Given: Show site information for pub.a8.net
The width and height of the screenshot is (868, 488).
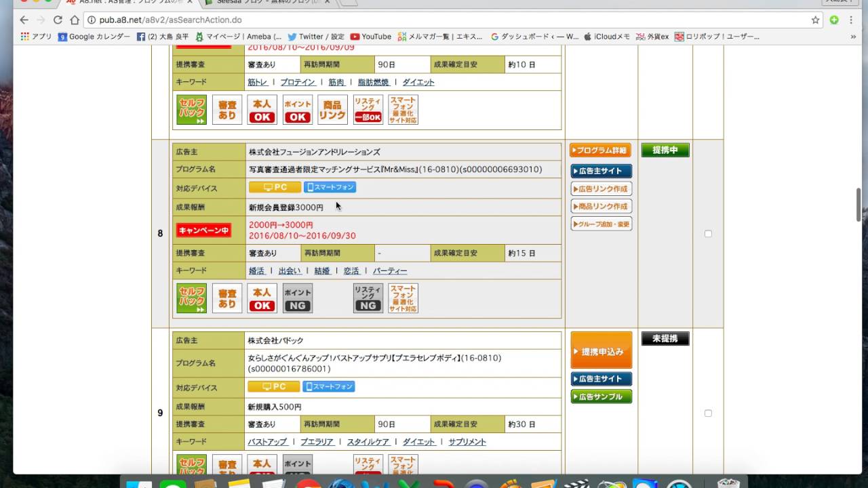Looking at the screenshot, I should (92, 20).
